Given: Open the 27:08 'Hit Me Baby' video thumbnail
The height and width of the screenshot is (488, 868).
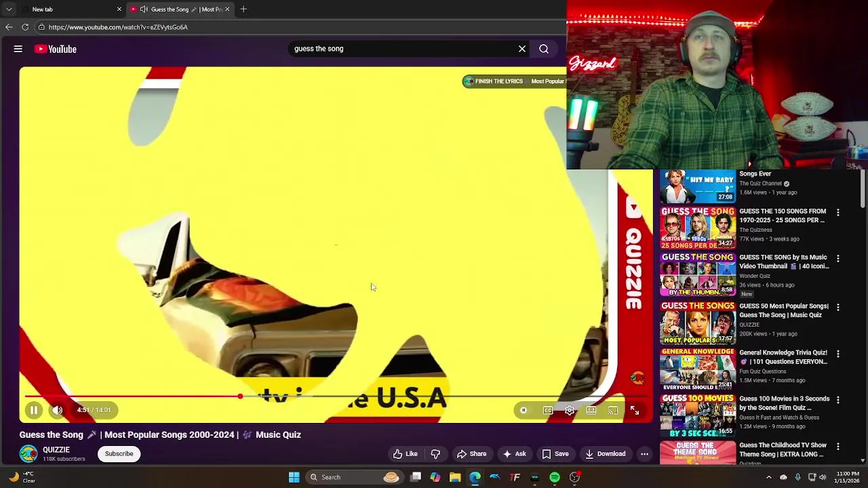Looking at the screenshot, I should pyautogui.click(x=698, y=186).
